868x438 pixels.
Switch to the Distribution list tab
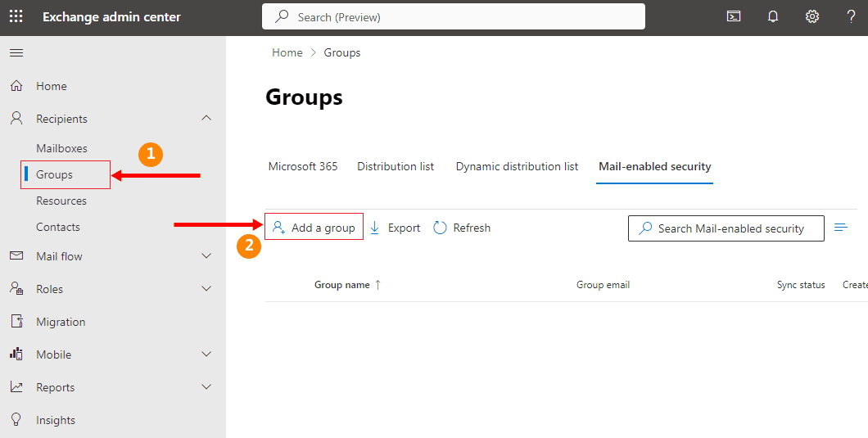pyautogui.click(x=396, y=166)
